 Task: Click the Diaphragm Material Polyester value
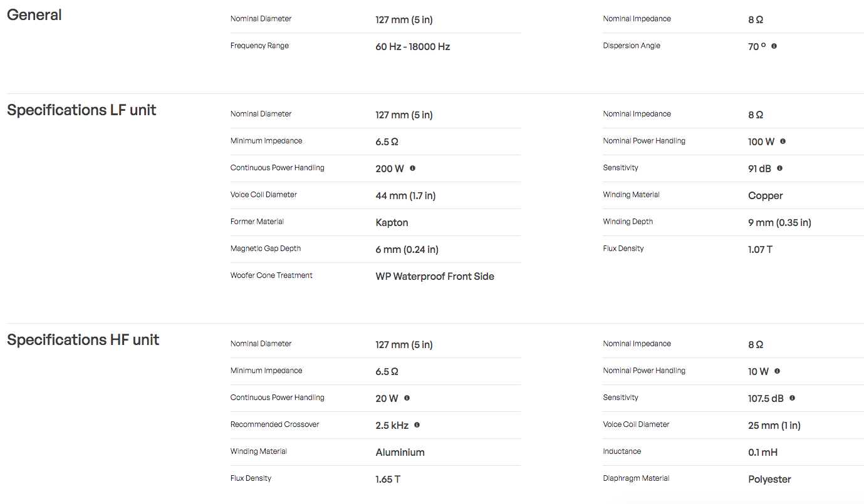click(769, 480)
